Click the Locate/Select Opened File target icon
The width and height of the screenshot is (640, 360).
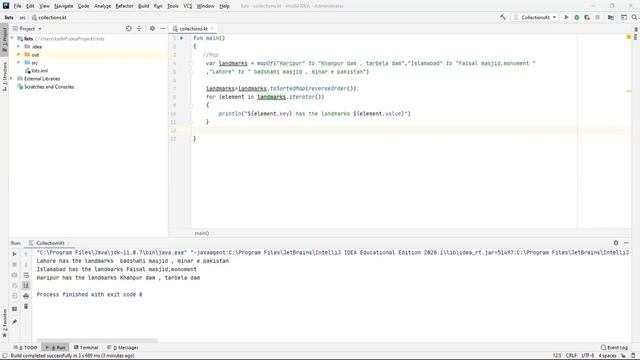tap(129, 29)
